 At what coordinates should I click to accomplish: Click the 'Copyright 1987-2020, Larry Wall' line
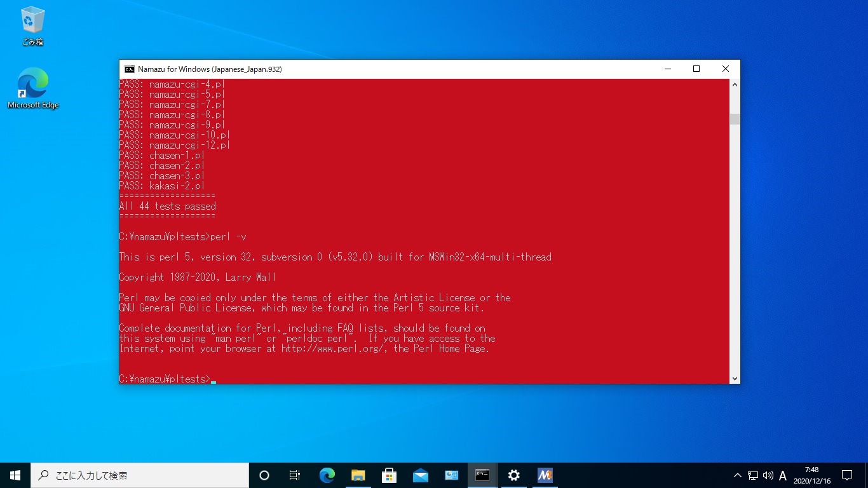pos(198,278)
